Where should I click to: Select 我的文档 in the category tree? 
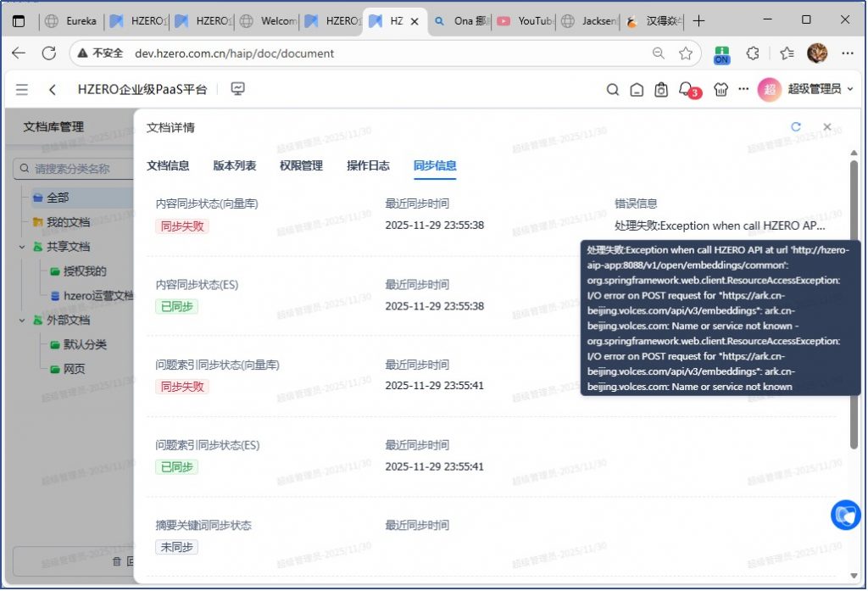[68, 222]
